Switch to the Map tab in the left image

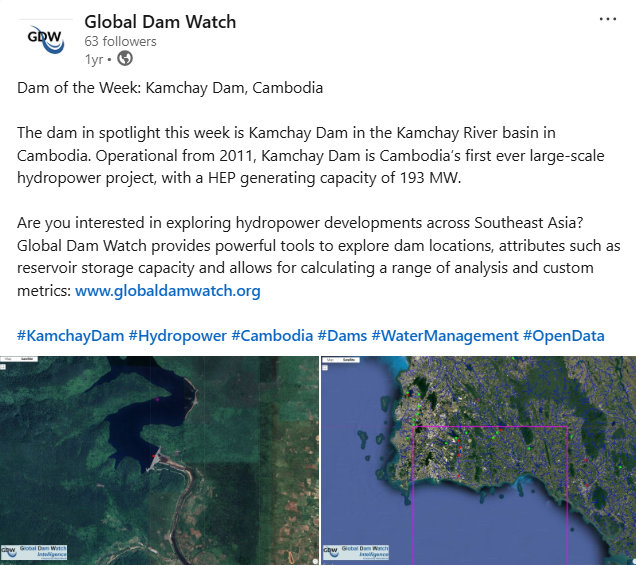(7, 359)
